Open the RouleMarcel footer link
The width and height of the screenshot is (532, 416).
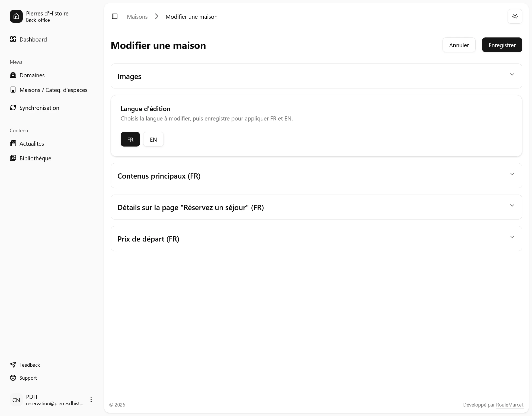pos(510,405)
